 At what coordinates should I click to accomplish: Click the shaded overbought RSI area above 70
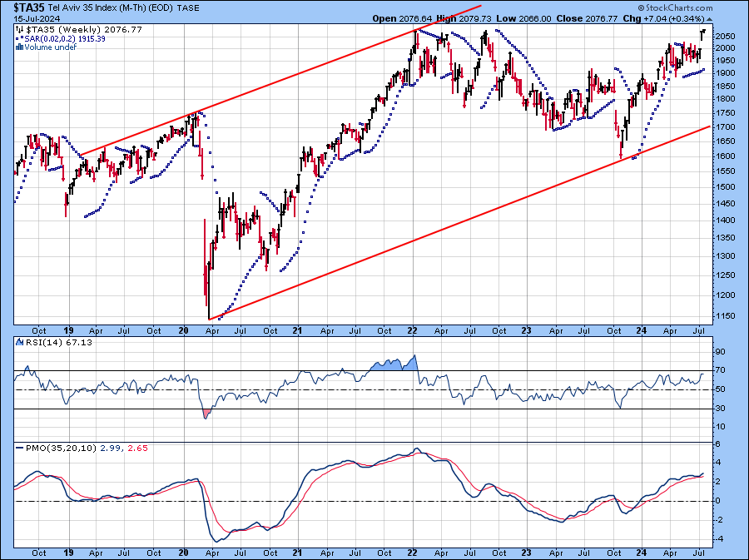coord(397,364)
